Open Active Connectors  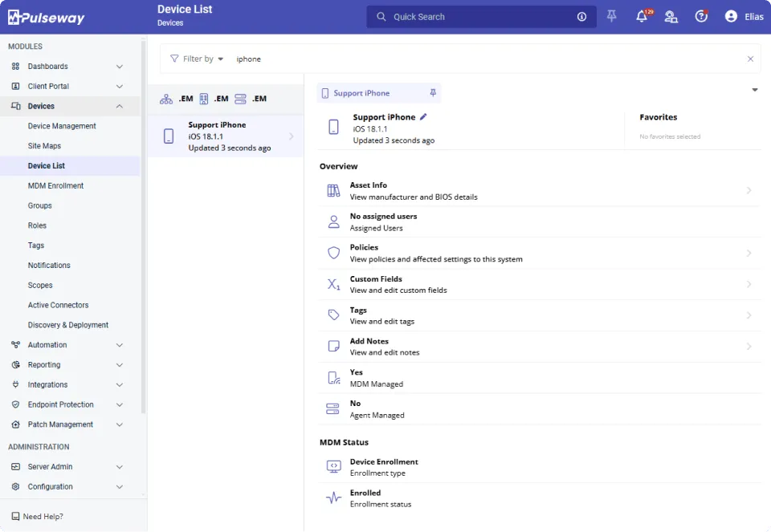tap(58, 305)
